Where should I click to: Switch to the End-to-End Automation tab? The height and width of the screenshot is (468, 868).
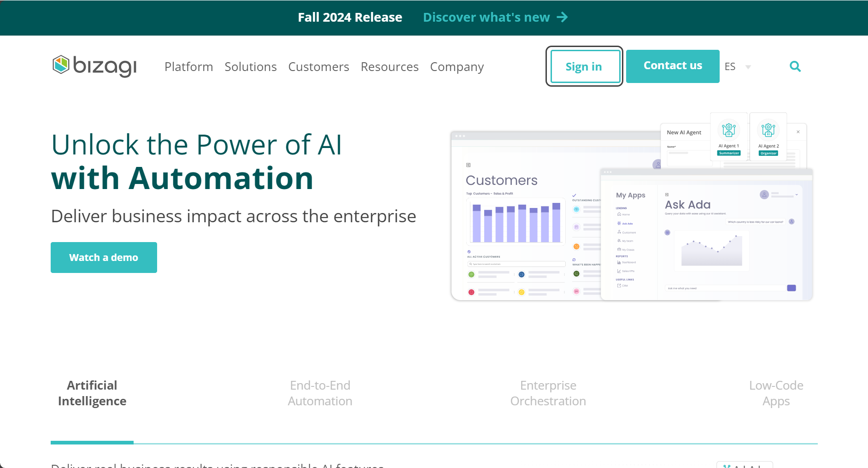coord(320,393)
